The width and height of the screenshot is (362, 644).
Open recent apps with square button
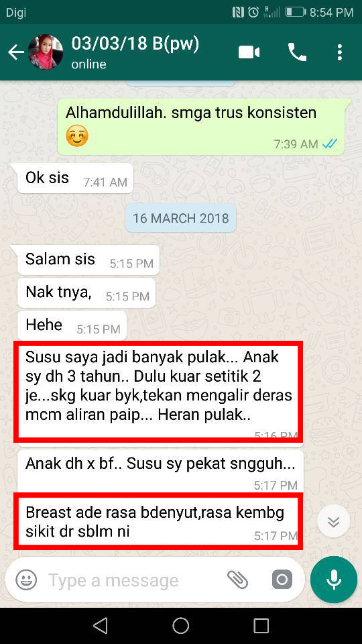point(261,626)
